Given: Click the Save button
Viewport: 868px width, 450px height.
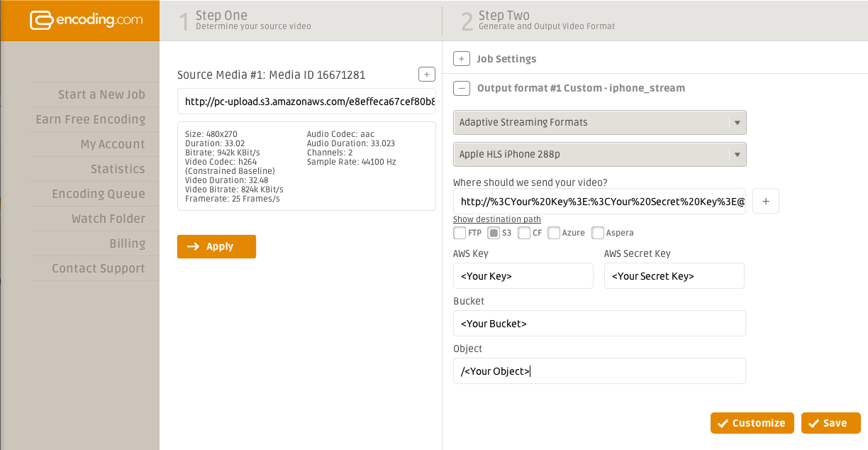Looking at the screenshot, I should (x=830, y=423).
